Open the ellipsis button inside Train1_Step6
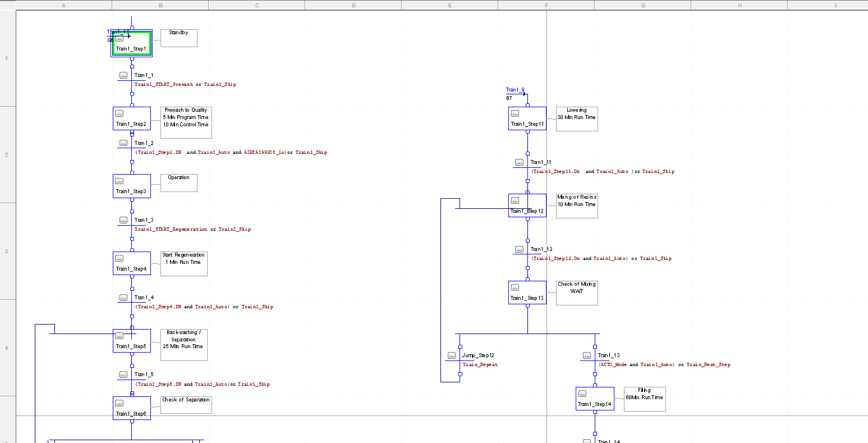 pyautogui.click(x=119, y=403)
